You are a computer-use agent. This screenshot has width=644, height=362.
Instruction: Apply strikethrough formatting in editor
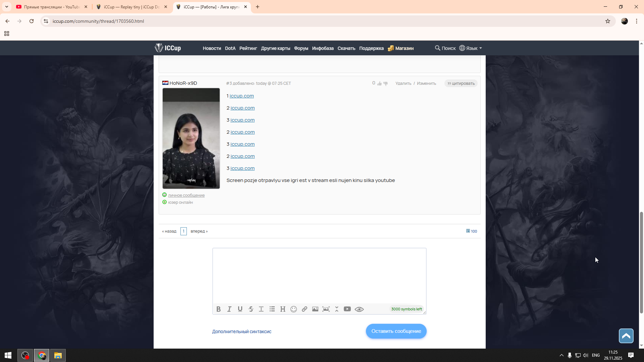click(251, 309)
